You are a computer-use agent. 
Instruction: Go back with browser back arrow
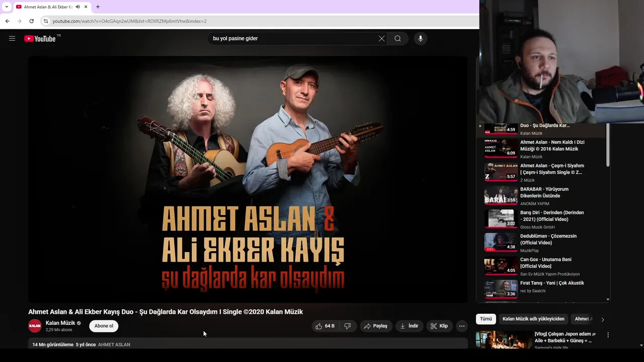pyautogui.click(x=7, y=21)
